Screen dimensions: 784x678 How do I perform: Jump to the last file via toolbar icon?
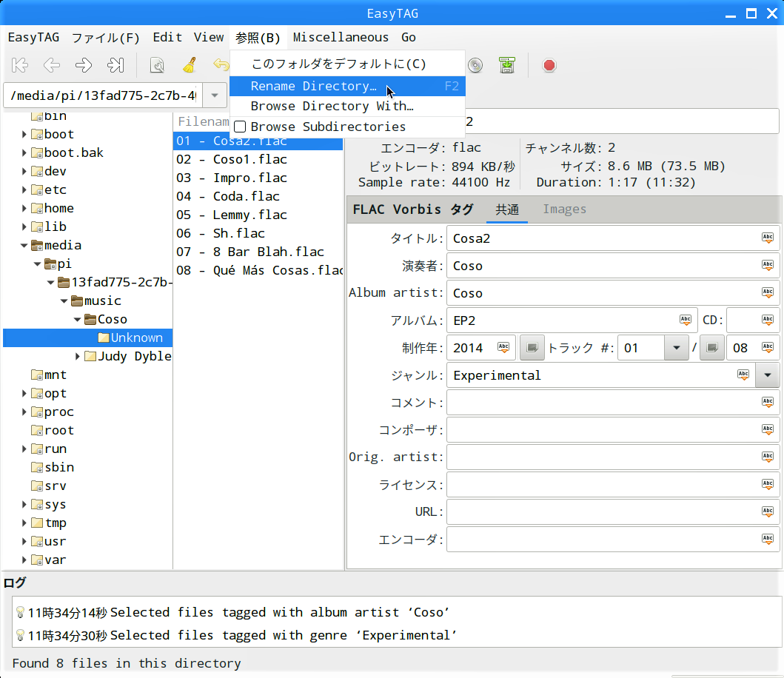tap(115, 65)
